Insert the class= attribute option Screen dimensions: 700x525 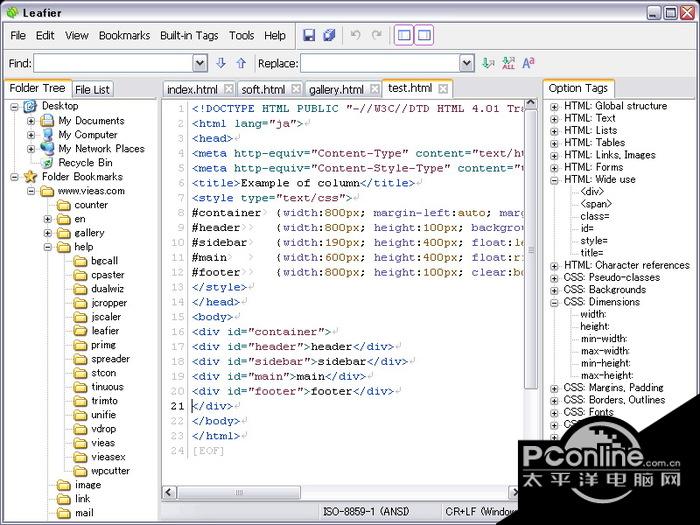(x=595, y=216)
